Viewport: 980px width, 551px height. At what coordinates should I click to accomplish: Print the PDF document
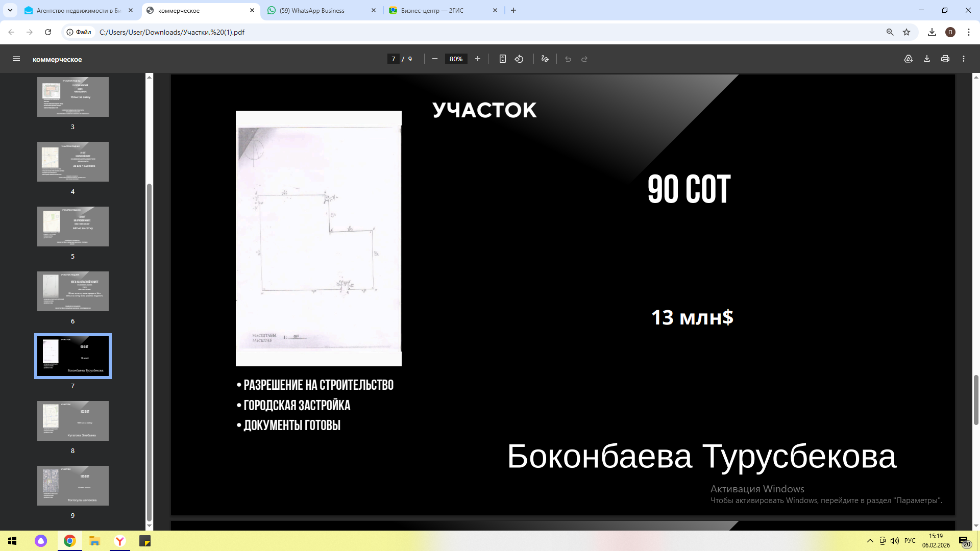[945, 59]
